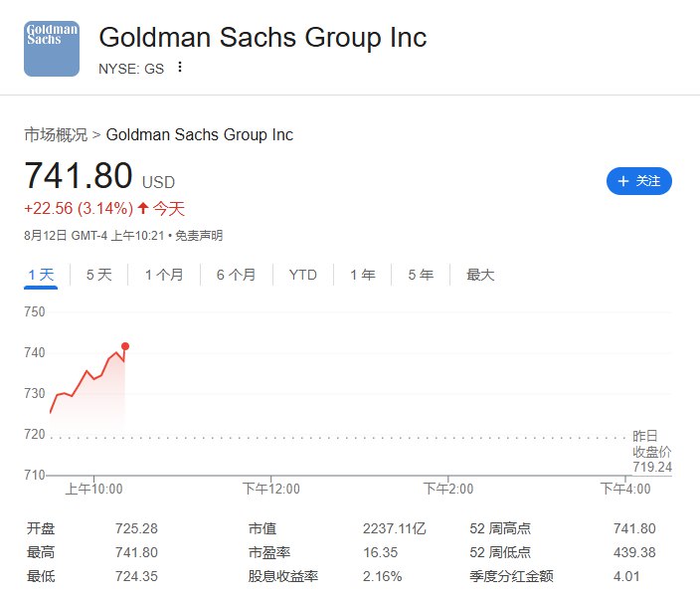Click the Goldman Sachs Group Inc title
The width and height of the screenshot is (700, 601).
pos(262,37)
